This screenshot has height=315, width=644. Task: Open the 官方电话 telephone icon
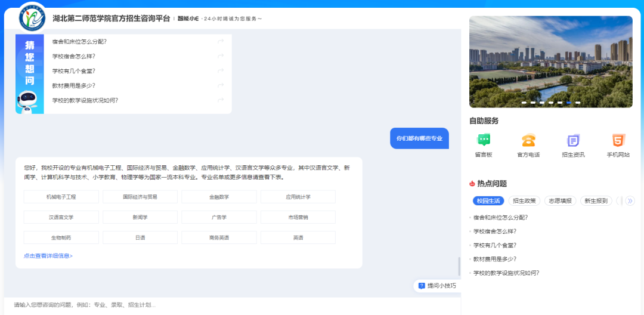pyautogui.click(x=528, y=140)
